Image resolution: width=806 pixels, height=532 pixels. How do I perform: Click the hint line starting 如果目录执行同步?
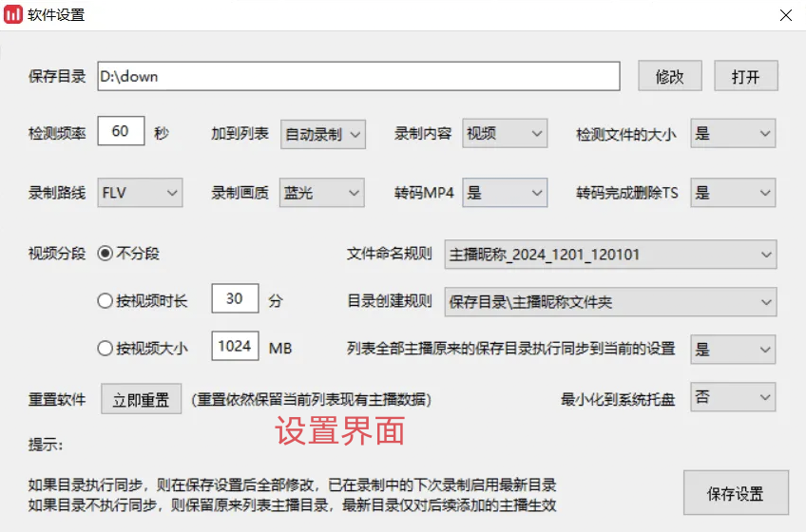pos(292,484)
